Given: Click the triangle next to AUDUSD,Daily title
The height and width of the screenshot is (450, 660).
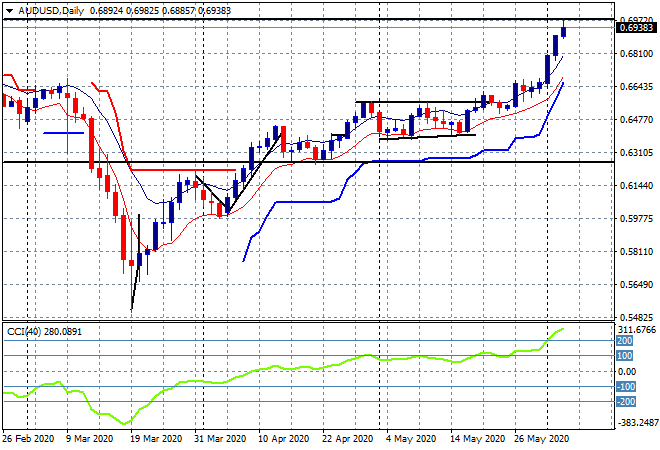Looking at the screenshot, I should tap(10, 11).
